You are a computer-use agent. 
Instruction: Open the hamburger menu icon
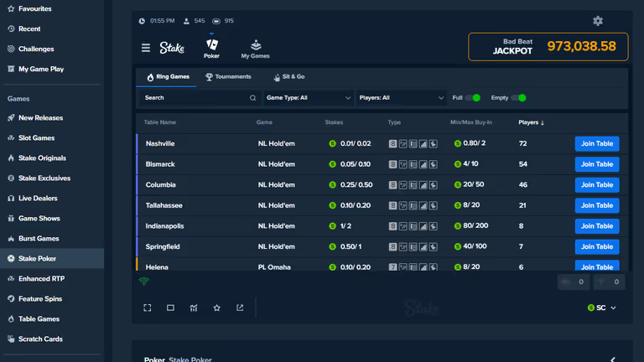[x=145, y=48]
